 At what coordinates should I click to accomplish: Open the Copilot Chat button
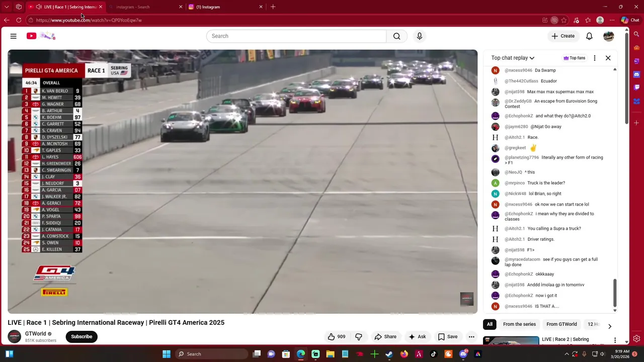[x=630, y=20]
